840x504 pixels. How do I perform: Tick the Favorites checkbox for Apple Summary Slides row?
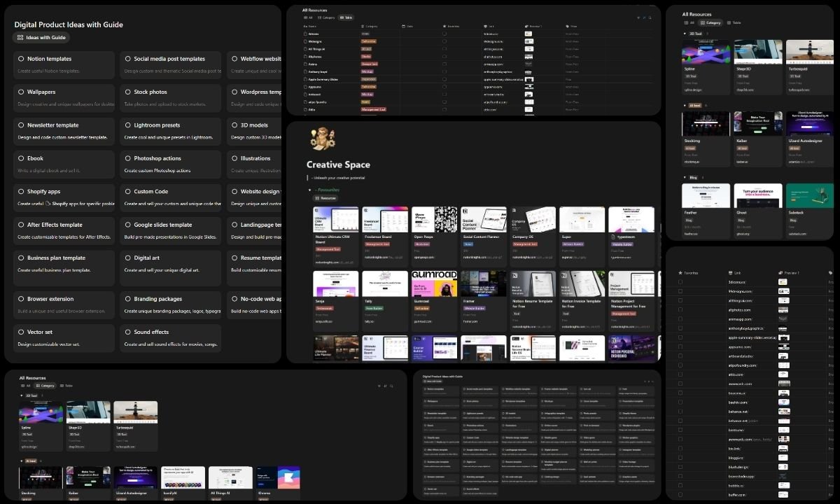[444, 79]
